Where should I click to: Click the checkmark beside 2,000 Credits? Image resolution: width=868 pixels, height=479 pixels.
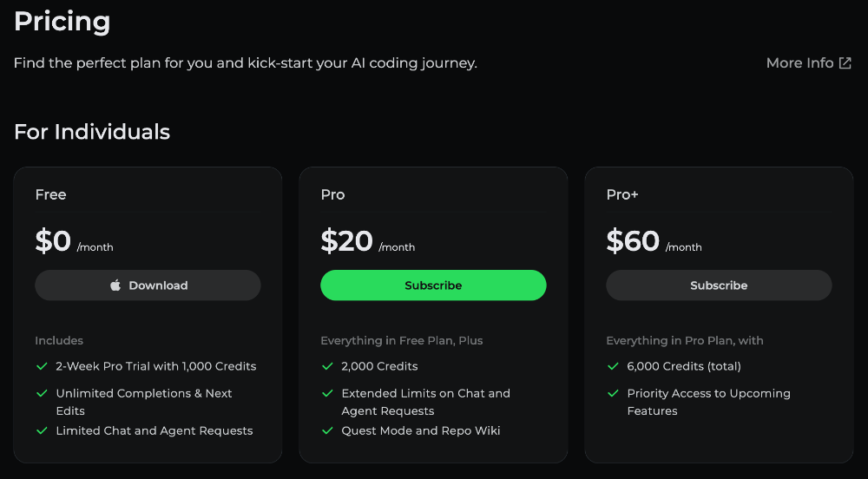[327, 366]
